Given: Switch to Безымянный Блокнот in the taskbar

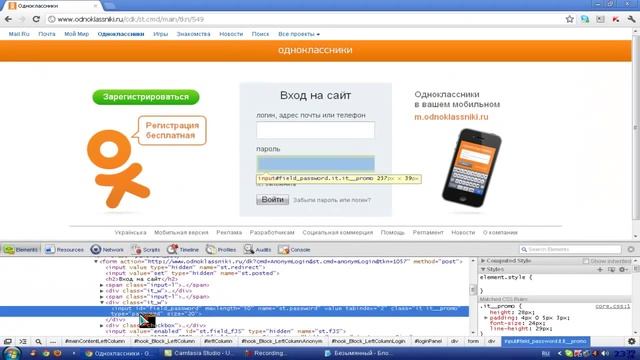Looking at the screenshot, I should pos(358,353).
